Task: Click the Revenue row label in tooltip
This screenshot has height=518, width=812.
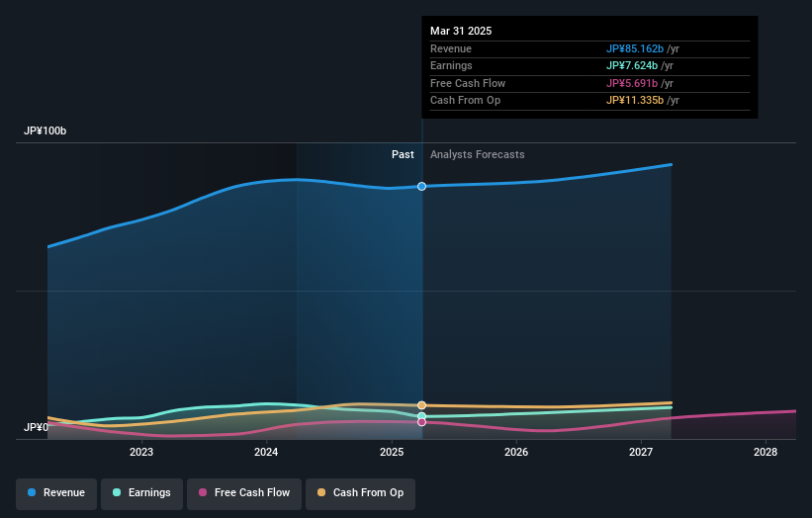Action: [x=451, y=48]
